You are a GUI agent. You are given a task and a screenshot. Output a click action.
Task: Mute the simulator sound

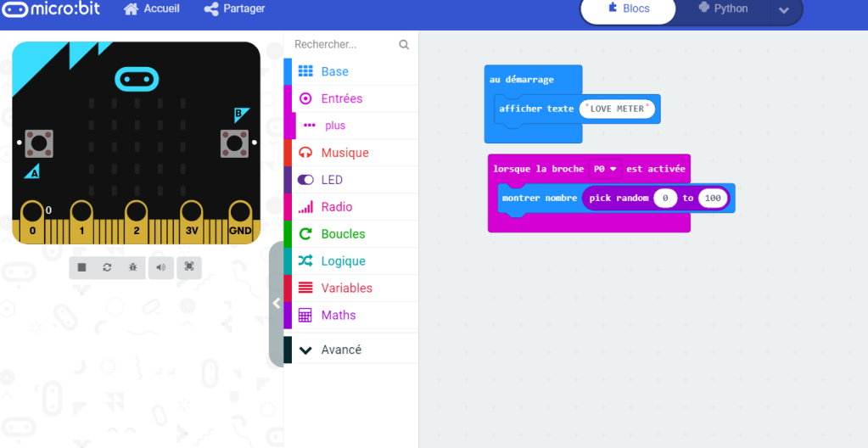(160, 267)
